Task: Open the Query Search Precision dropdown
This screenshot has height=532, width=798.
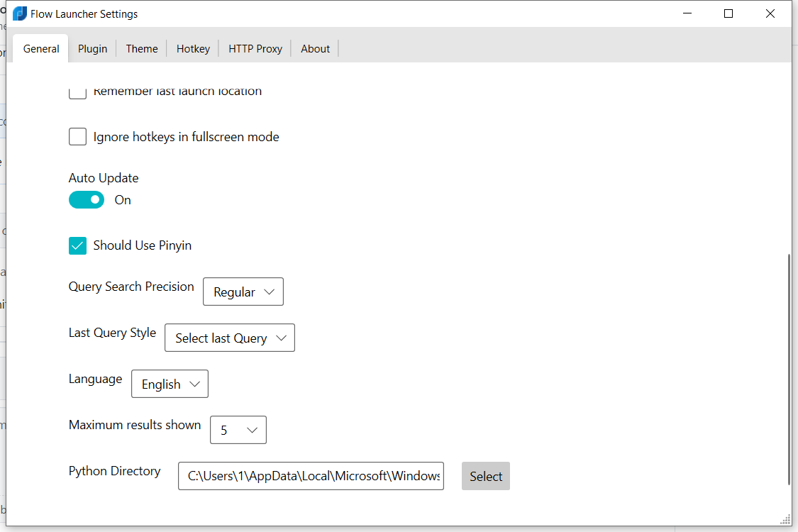Action: [243, 292]
